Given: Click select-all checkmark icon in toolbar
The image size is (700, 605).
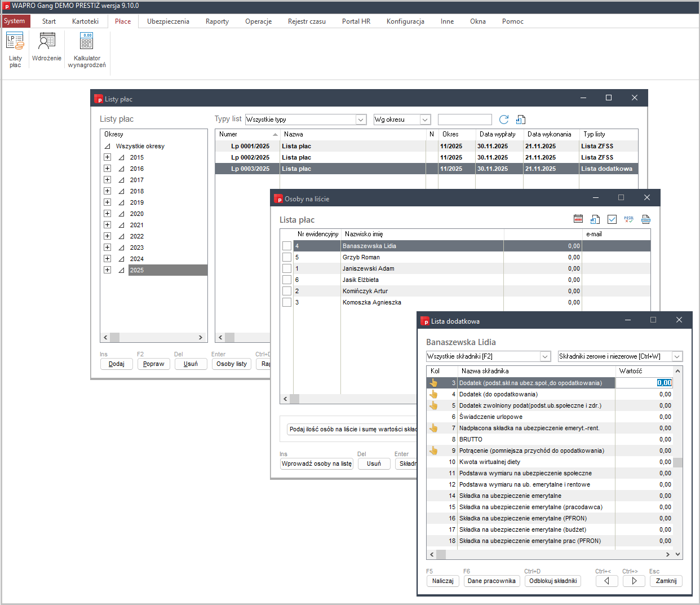Looking at the screenshot, I should (x=612, y=219).
